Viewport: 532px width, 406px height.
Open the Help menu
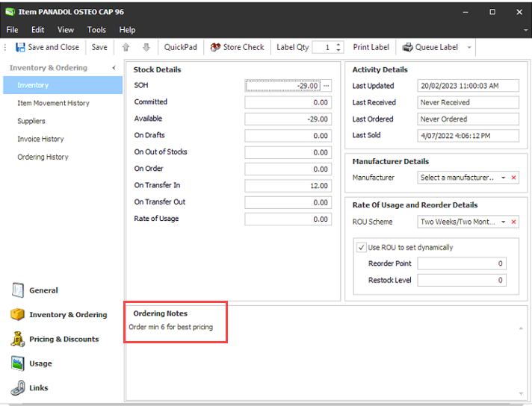(127, 30)
